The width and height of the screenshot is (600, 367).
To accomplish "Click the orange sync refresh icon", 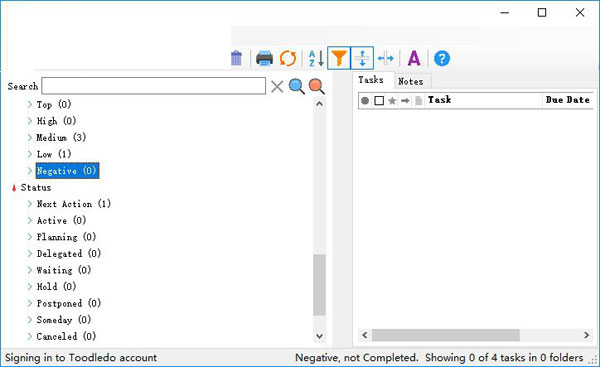I will pyautogui.click(x=288, y=59).
